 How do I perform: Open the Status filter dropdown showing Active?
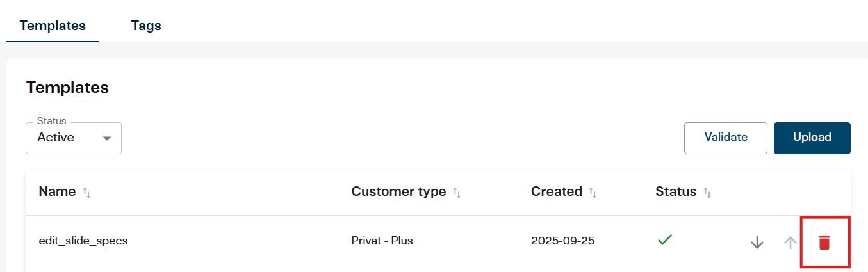point(74,138)
